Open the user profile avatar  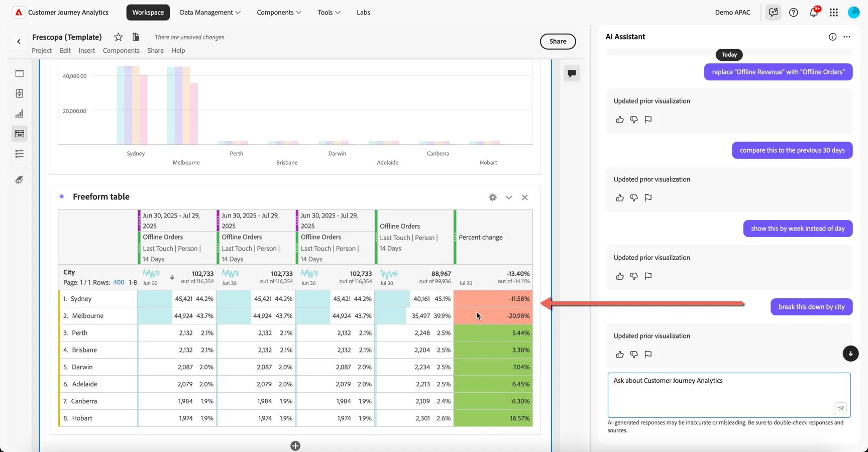(x=854, y=13)
